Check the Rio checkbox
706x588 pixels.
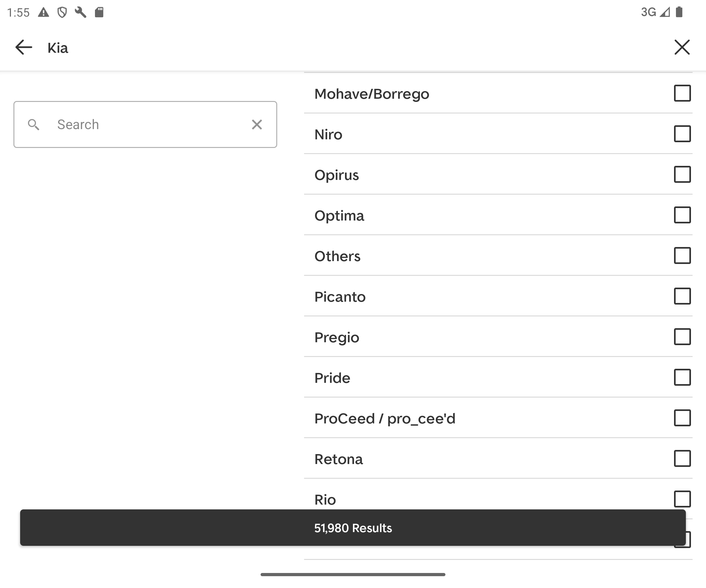click(682, 499)
